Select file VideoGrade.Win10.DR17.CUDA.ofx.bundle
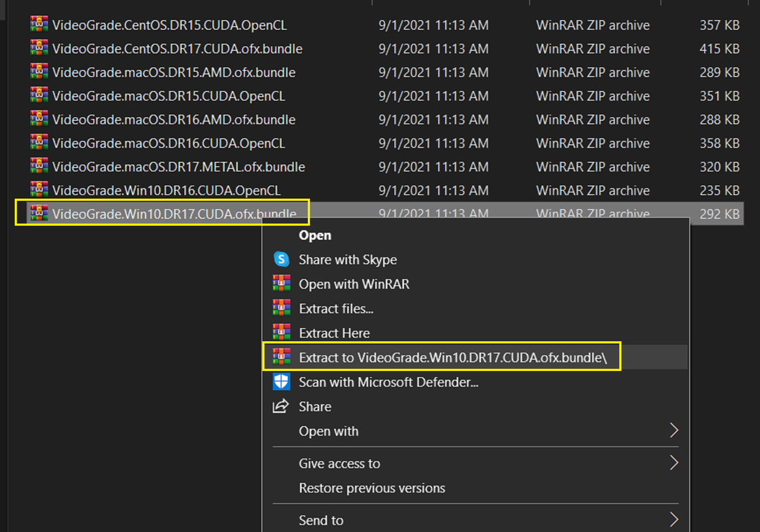The width and height of the screenshot is (760, 532). pyautogui.click(x=174, y=214)
